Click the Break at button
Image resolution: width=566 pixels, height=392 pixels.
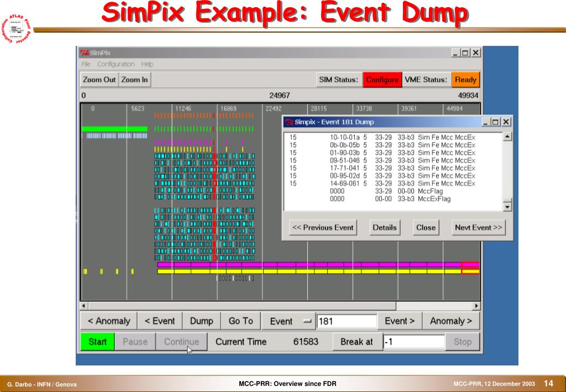pos(357,342)
